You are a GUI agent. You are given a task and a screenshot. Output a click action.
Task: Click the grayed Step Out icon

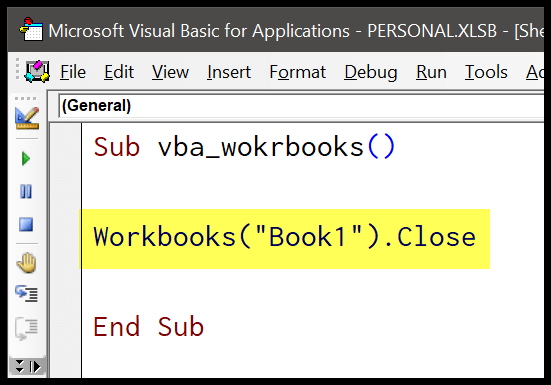point(26,328)
